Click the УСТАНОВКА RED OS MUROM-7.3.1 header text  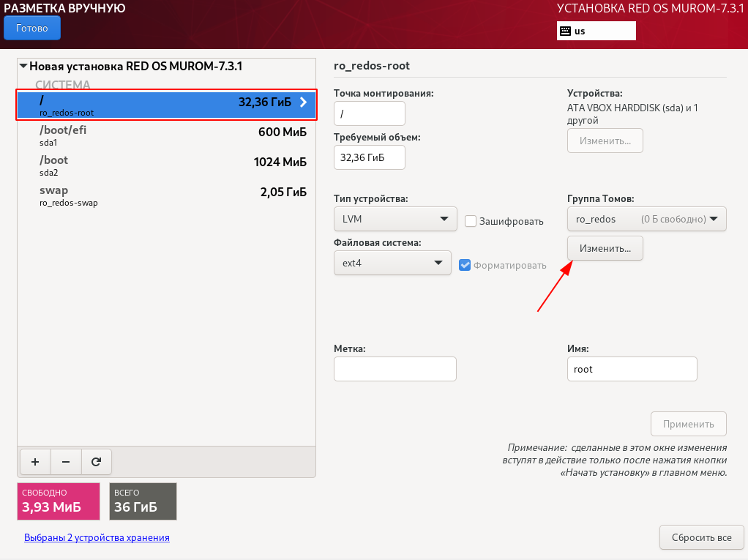(x=651, y=8)
